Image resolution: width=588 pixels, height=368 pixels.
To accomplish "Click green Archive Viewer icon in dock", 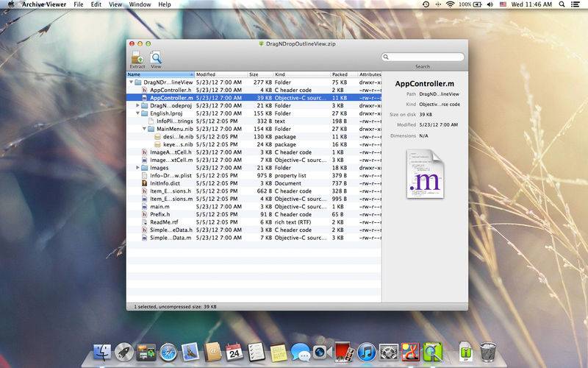I will (x=433, y=353).
